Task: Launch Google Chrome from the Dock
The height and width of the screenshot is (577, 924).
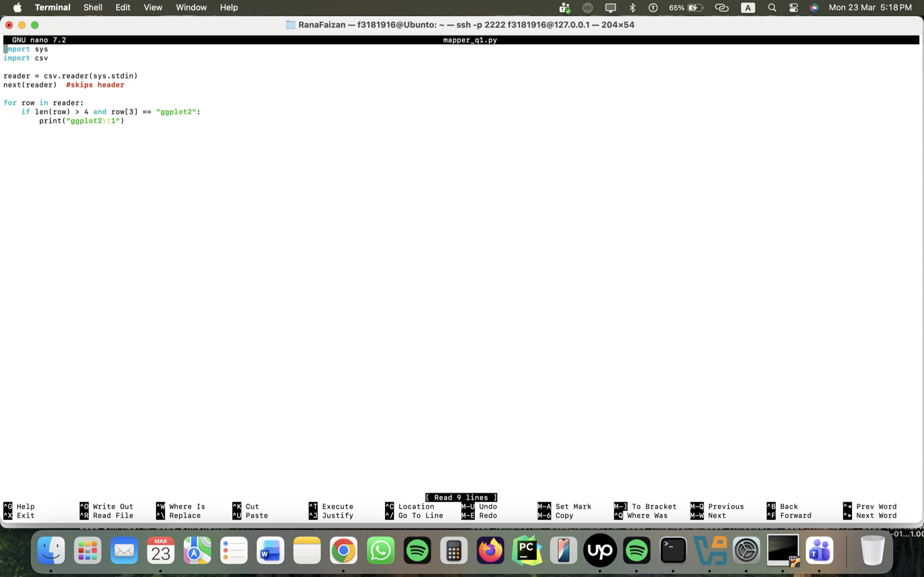Action: coord(344,551)
